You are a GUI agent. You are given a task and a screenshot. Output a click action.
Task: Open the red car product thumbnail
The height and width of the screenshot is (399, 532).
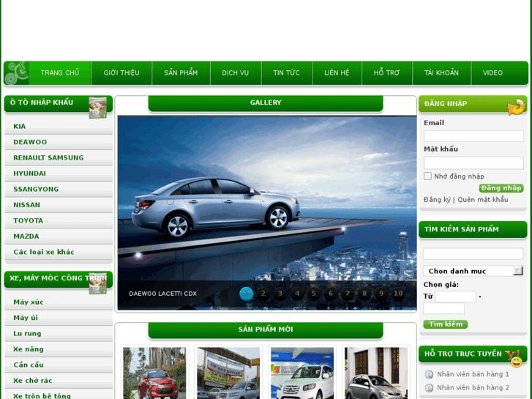(x=154, y=373)
